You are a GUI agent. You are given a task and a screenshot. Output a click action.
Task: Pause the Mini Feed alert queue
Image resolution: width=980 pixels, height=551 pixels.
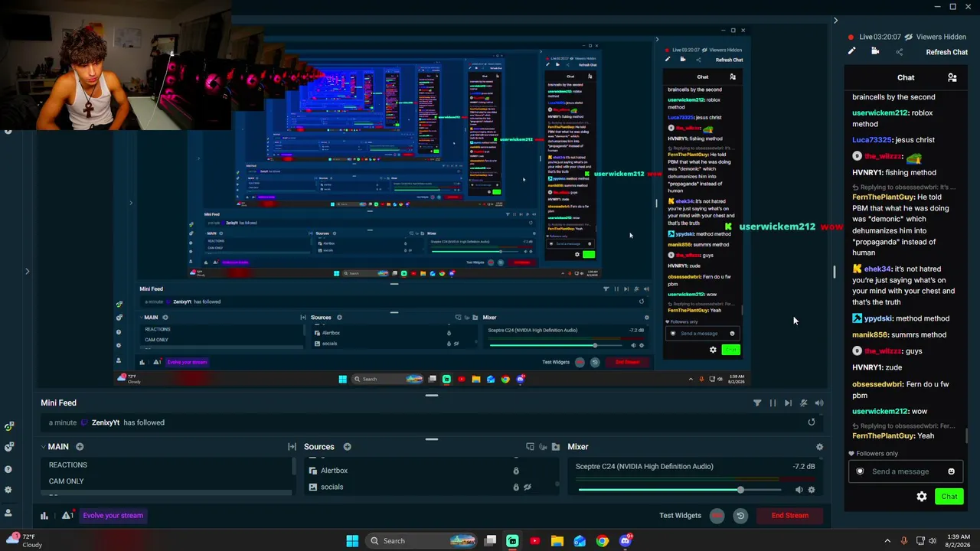(x=773, y=403)
